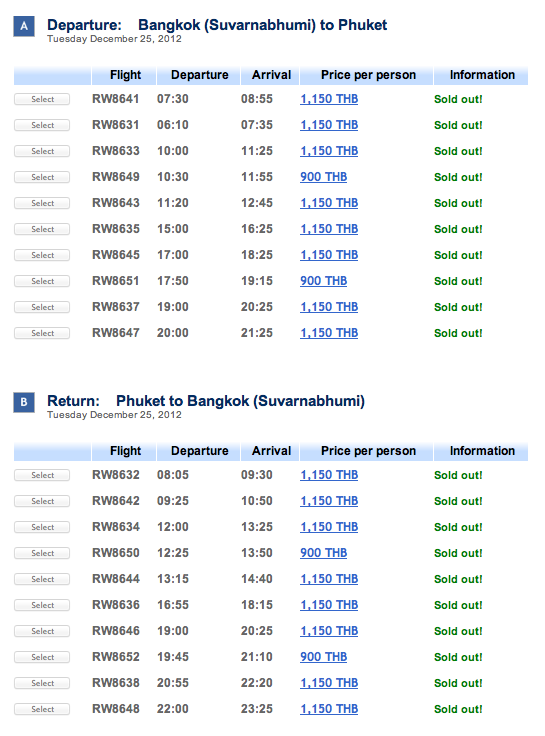Open the 1,150 THB price for flight RW8637

point(329,307)
